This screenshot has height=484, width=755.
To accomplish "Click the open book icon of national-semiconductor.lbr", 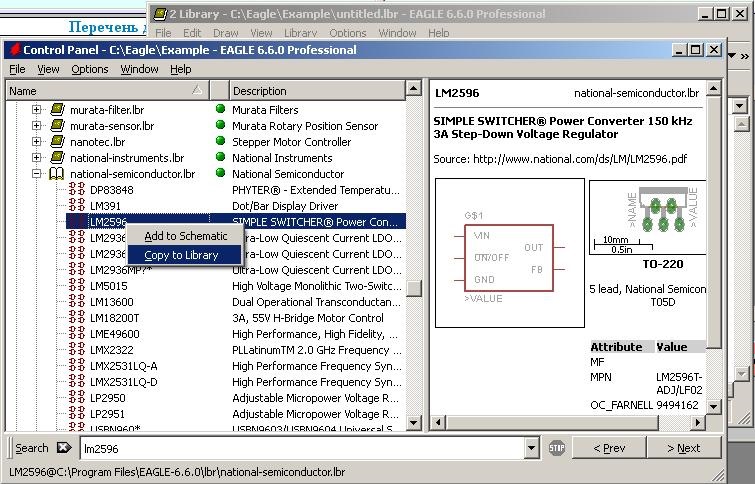I will coord(56,173).
